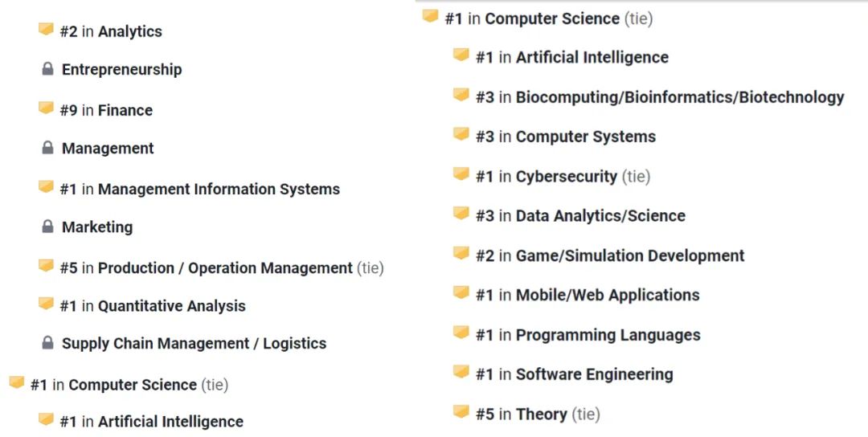Select #3 in Biocomputing/Bioinformatics/Biotechnology
This screenshot has width=868, height=437.
[x=660, y=97]
